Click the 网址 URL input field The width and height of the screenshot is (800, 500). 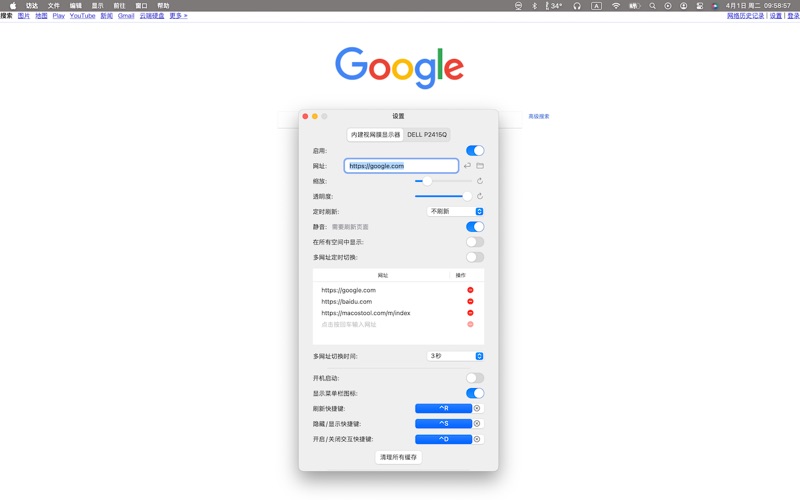(x=401, y=166)
